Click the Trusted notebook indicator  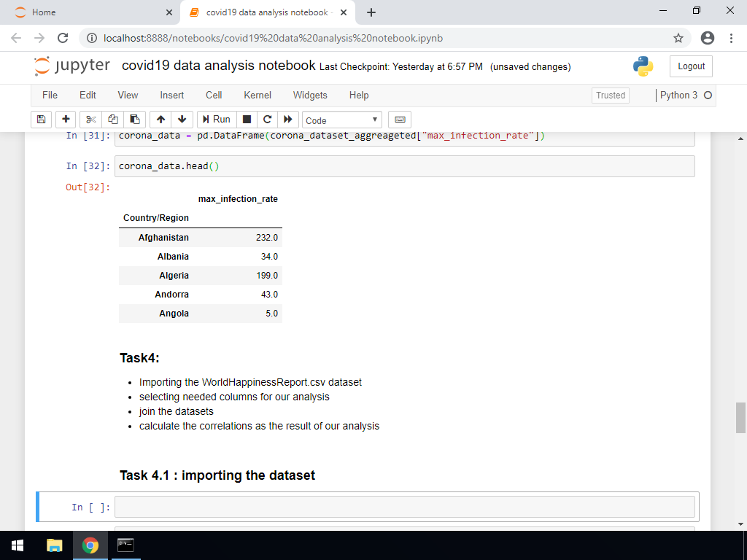(x=611, y=96)
